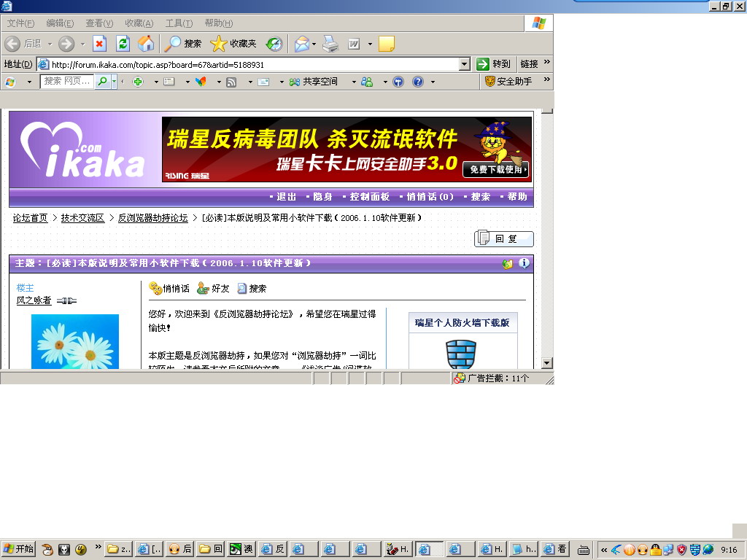Refresh the page with green arrows icon
Image resolution: width=747 pixels, height=560 pixels.
pos(123,44)
